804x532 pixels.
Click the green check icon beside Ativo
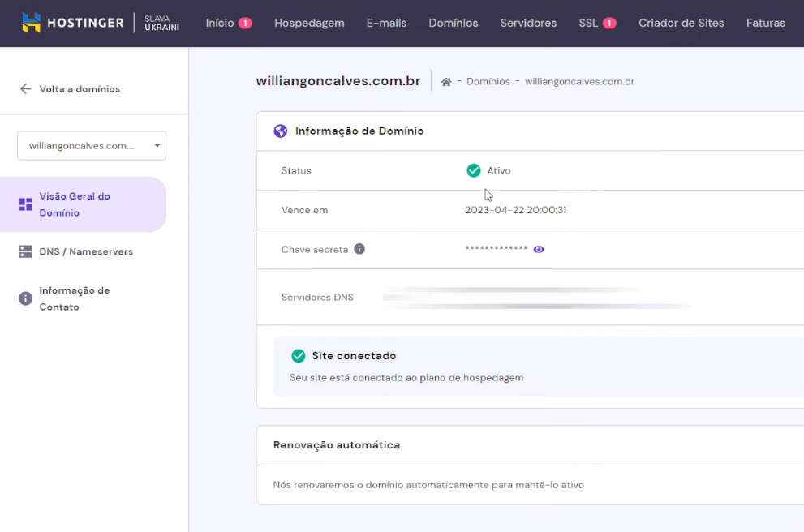(x=473, y=170)
